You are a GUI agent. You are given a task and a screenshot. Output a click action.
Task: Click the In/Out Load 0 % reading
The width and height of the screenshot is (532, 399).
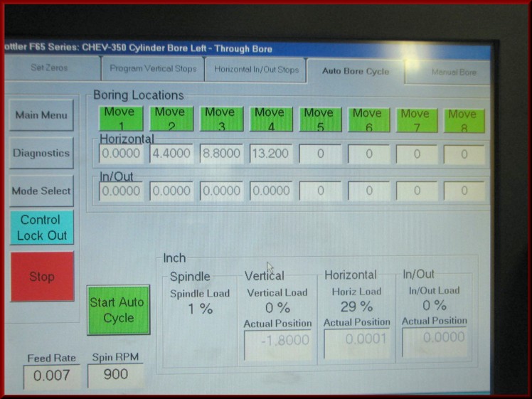[435, 305]
